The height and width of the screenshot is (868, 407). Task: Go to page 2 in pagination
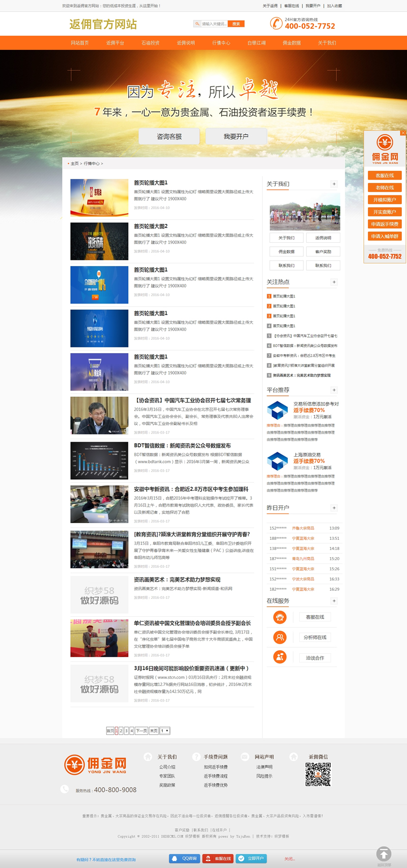click(121, 731)
